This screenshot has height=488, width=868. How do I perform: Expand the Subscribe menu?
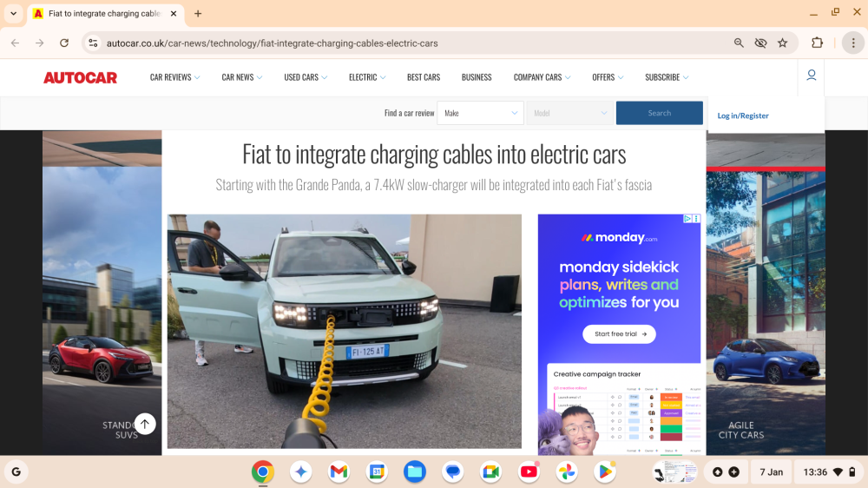[x=667, y=77]
